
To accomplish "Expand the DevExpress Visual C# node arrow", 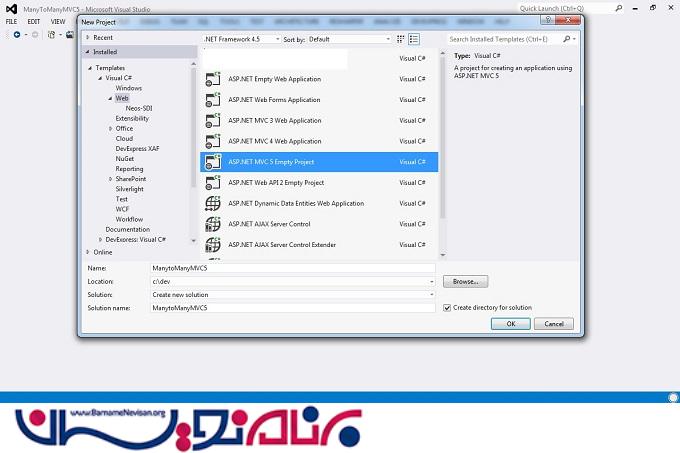I will (x=101, y=240).
